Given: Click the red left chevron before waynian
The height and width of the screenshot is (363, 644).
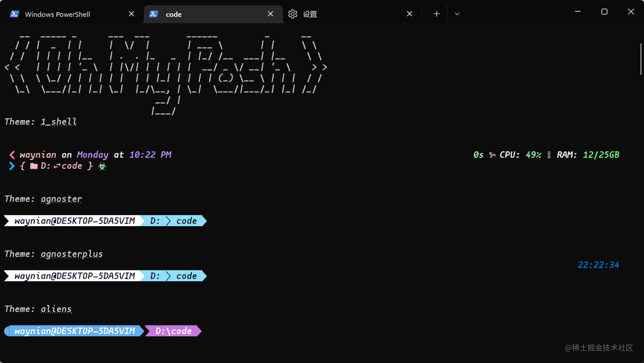Looking at the screenshot, I should click(12, 155).
